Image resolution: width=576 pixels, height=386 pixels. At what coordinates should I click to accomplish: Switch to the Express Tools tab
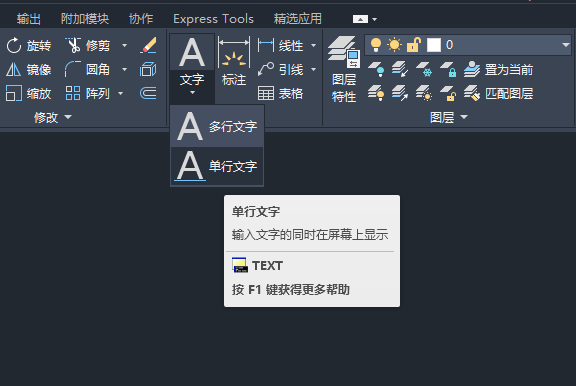213,19
